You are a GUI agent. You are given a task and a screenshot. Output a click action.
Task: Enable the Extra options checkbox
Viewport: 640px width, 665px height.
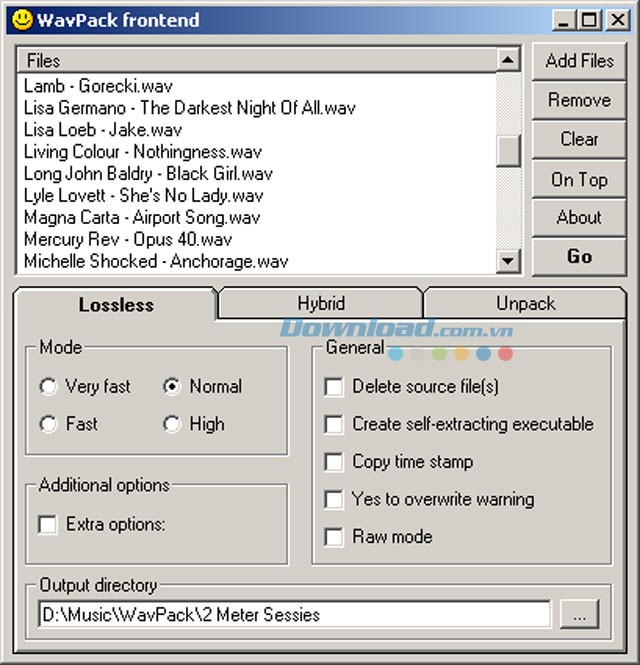pos(48,524)
